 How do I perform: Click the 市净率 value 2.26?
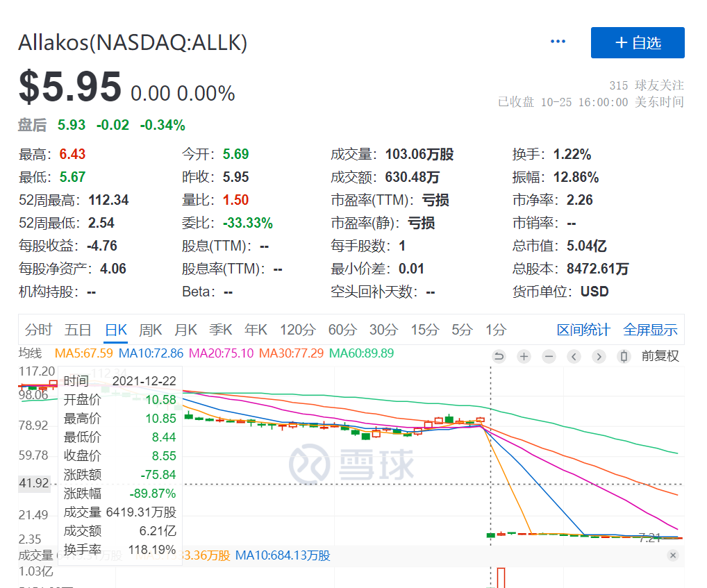[580, 200]
